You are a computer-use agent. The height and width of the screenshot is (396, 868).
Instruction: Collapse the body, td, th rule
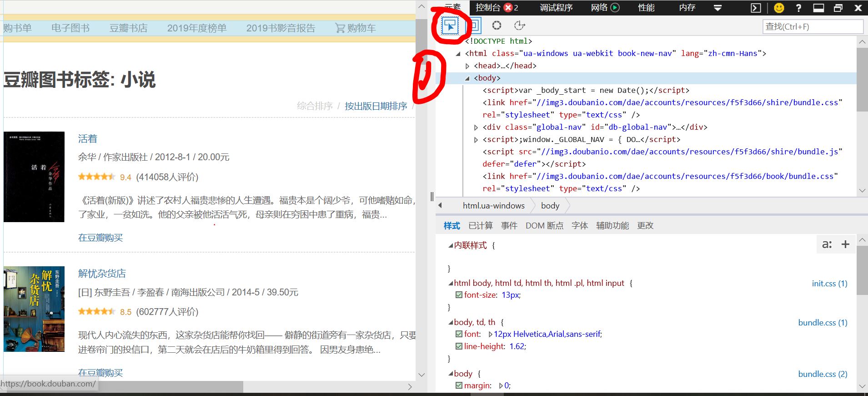451,322
